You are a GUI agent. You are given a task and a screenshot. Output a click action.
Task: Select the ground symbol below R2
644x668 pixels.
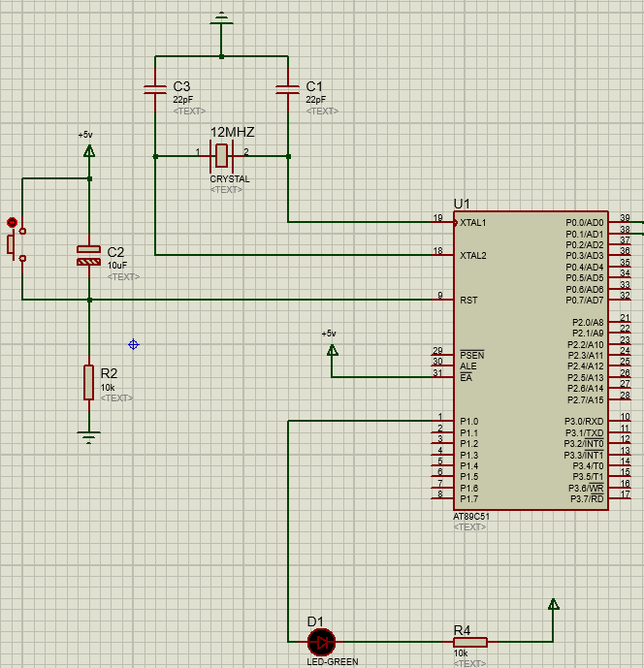89,437
